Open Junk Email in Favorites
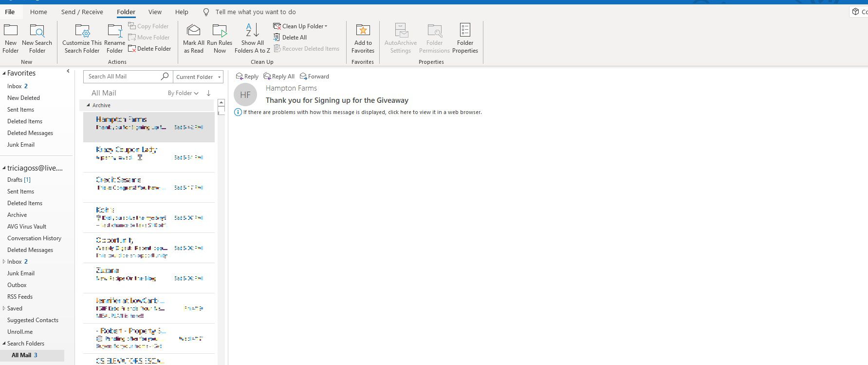Viewport: 868px width, 365px height. coord(21,145)
